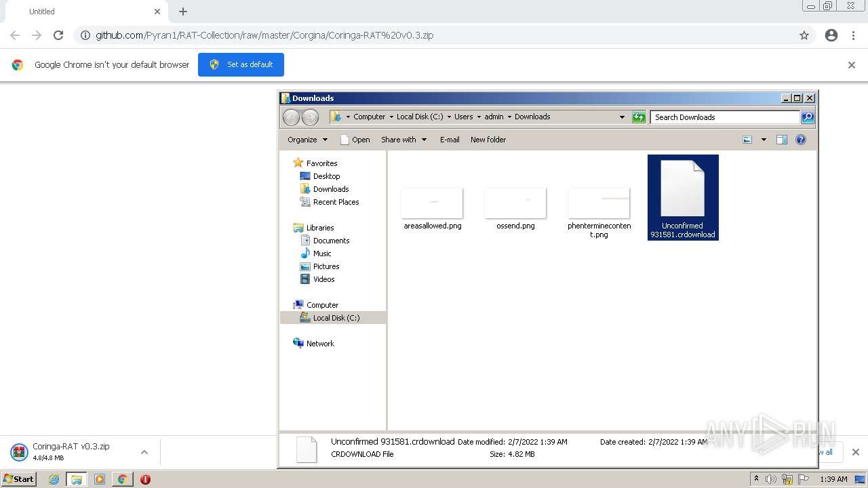Select Network in the navigation pane
Image resolution: width=868 pixels, height=488 pixels.
pyautogui.click(x=314, y=344)
